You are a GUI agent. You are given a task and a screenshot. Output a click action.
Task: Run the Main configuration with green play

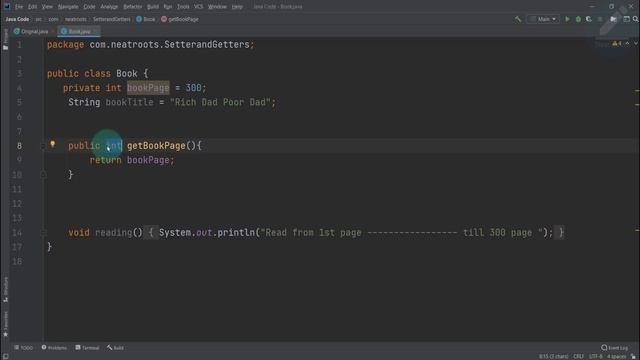pyautogui.click(x=567, y=19)
